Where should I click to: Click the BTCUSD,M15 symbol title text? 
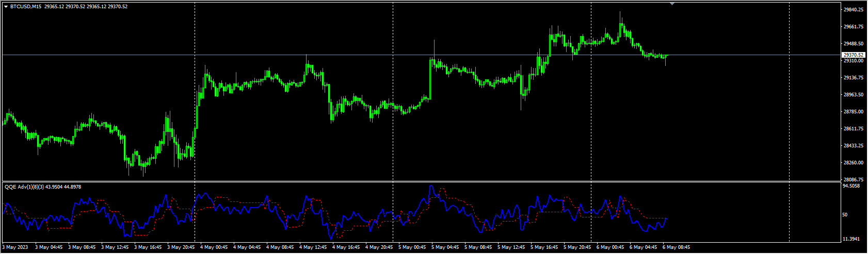[26, 7]
